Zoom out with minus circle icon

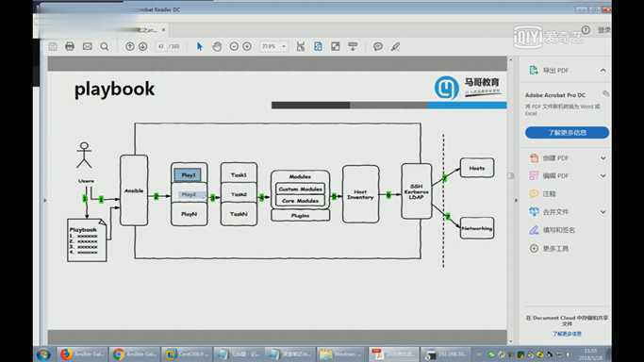tap(234, 46)
